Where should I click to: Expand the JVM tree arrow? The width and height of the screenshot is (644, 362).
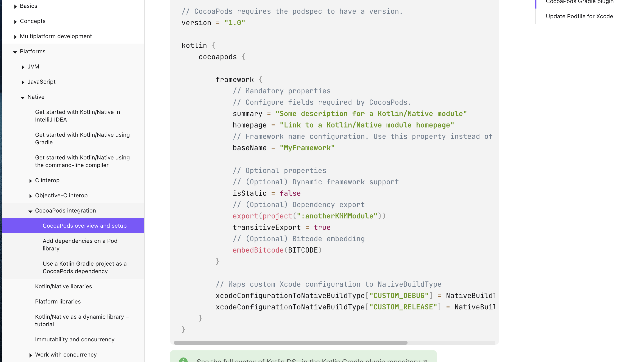pyautogui.click(x=23, y=67)
